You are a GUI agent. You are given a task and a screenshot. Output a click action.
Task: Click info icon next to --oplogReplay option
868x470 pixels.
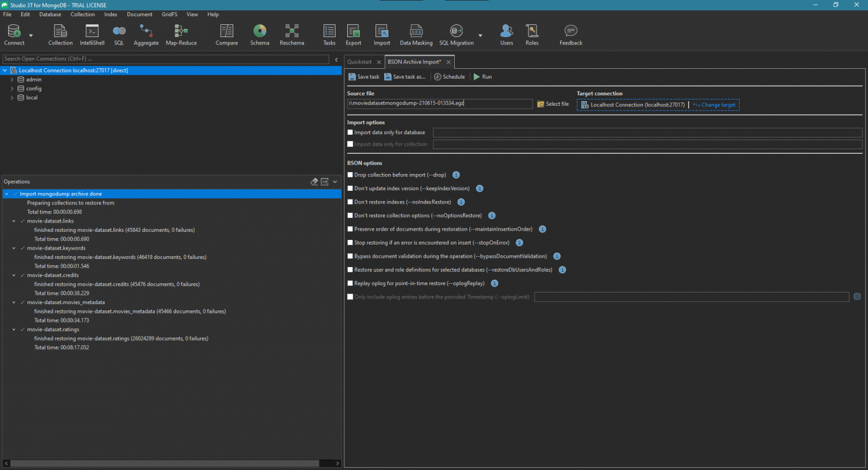(x=495, y=283)
